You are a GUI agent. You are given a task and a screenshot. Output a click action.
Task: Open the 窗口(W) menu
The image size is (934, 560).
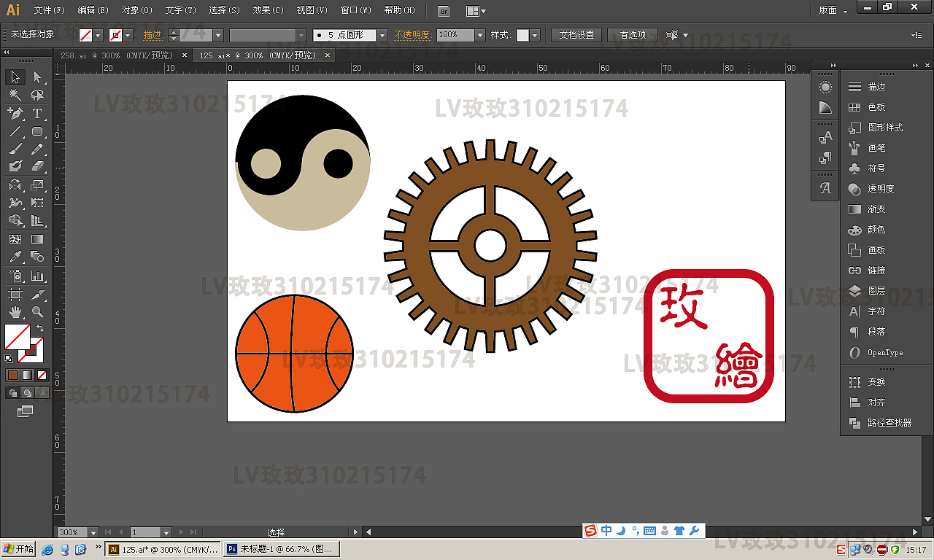tap(356, 10)
